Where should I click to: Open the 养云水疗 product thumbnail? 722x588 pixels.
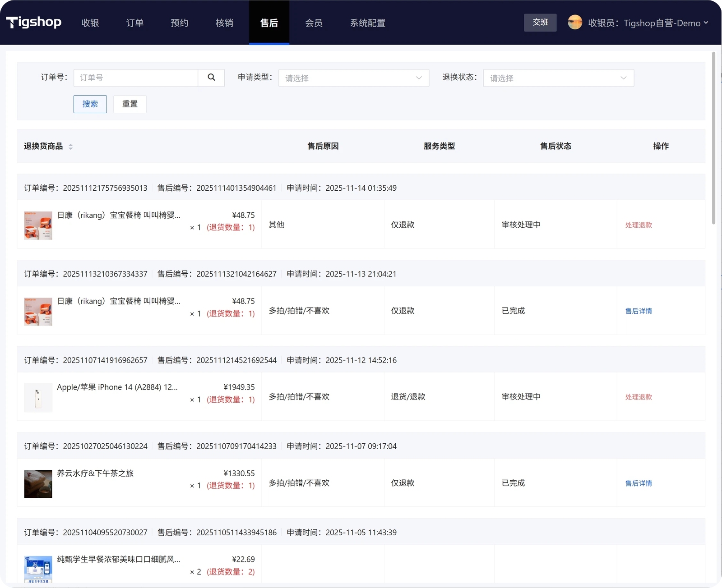(38, 484)
